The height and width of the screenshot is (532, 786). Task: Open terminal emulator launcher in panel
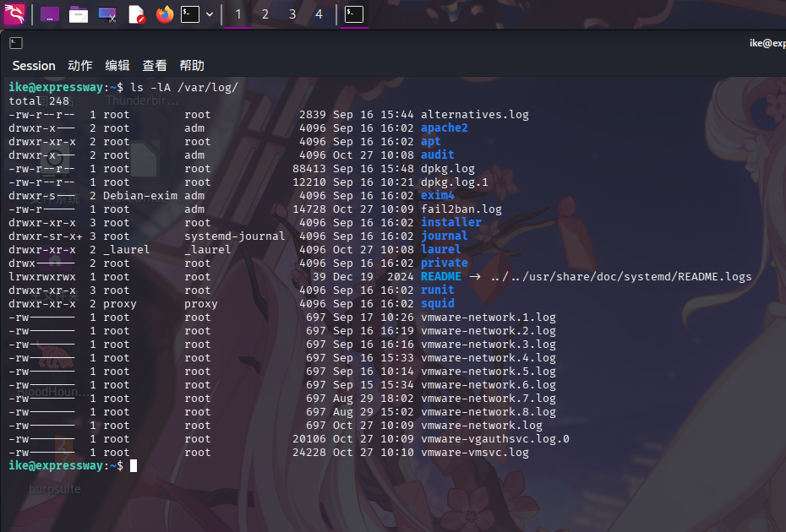point(190,14)
